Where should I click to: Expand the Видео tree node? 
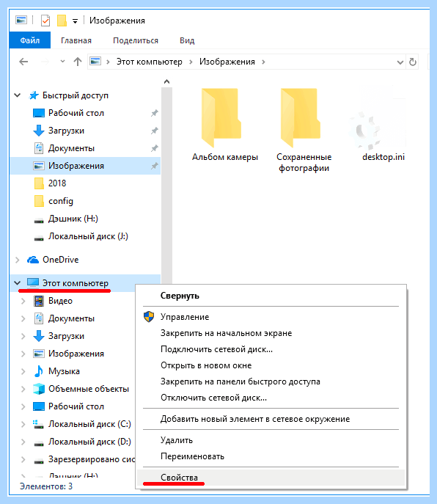pos(23,301)
